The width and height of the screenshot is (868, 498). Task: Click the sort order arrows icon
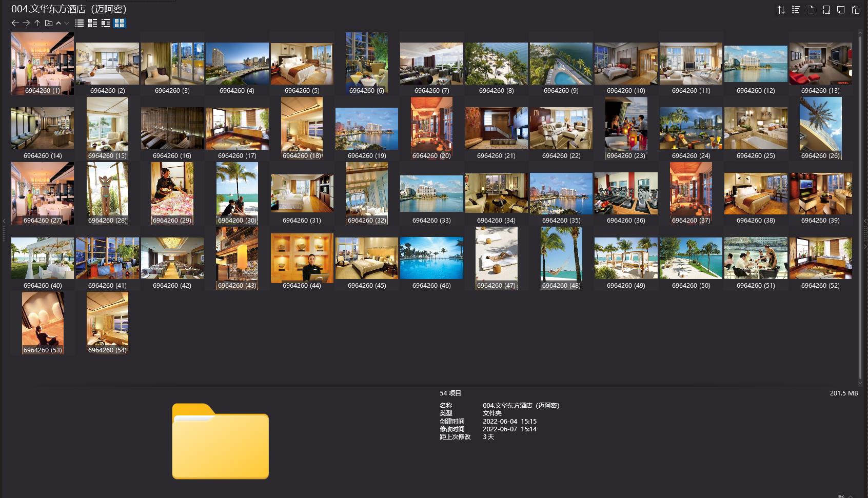point(781,10)
